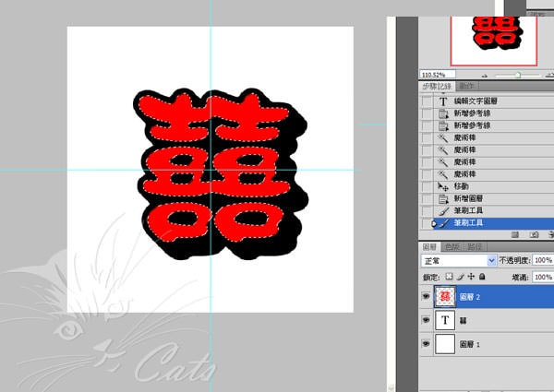Click the 填滿 fill value field
Viewport: 554px width, 392px height.
tap(543, 276)
